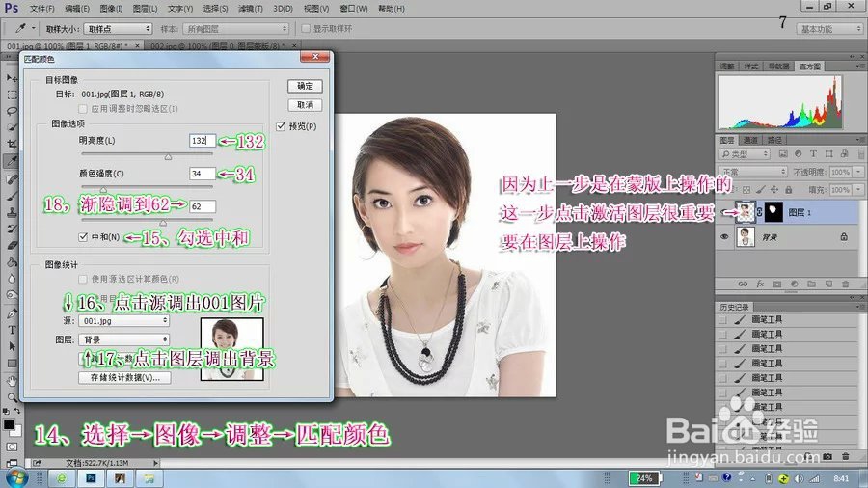This screenshot has height=488, width=868.
Task: Select the 图层 1 mask thumbnail
Action: pyautogui.click(x=773, y=212)
